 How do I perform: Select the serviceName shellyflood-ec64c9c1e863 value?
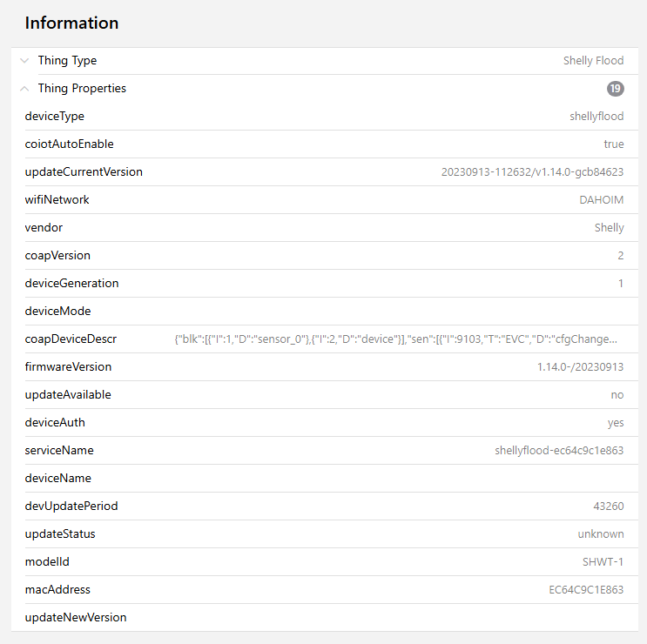coord(559,451)
